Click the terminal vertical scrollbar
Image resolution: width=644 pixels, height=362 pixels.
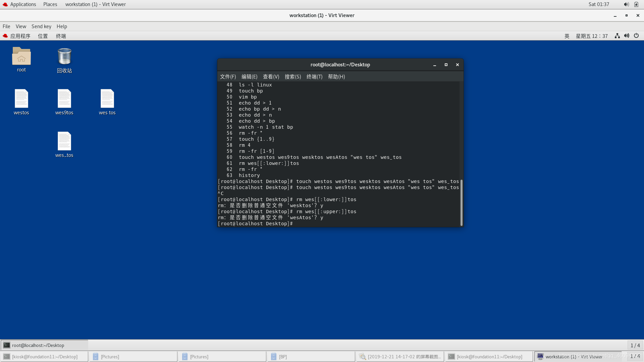click(x=462, y=202)
